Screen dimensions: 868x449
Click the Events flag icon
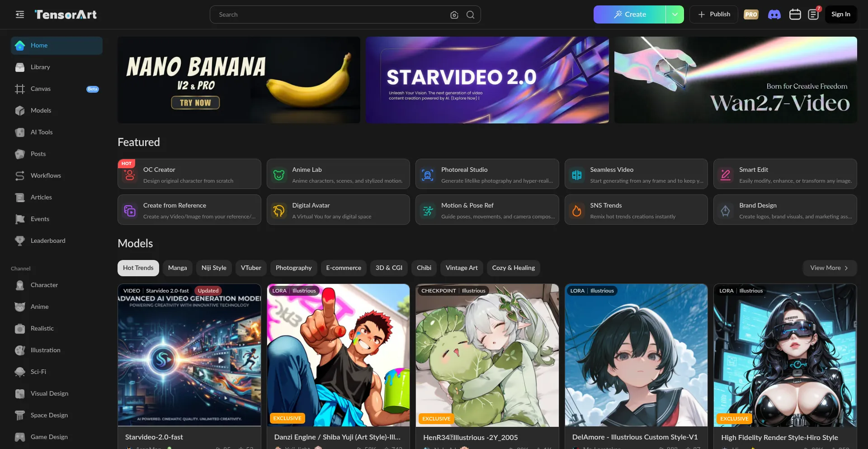20,219
